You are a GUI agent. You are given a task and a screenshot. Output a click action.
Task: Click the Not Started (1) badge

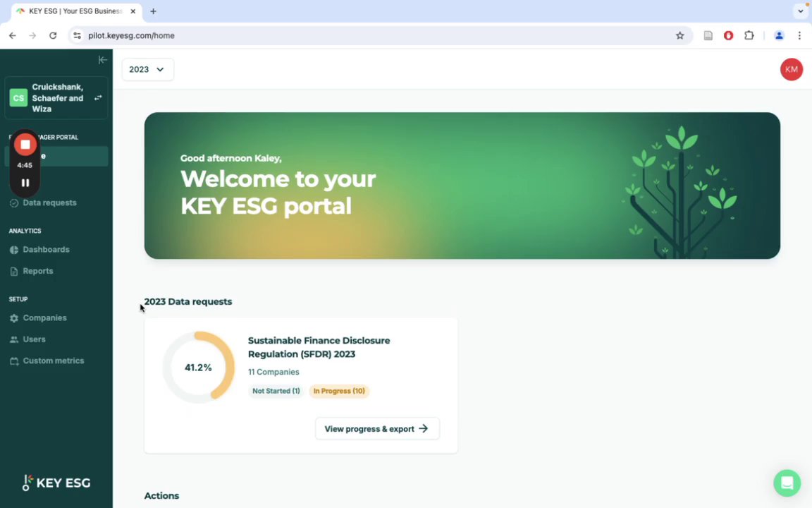point(276,391)
